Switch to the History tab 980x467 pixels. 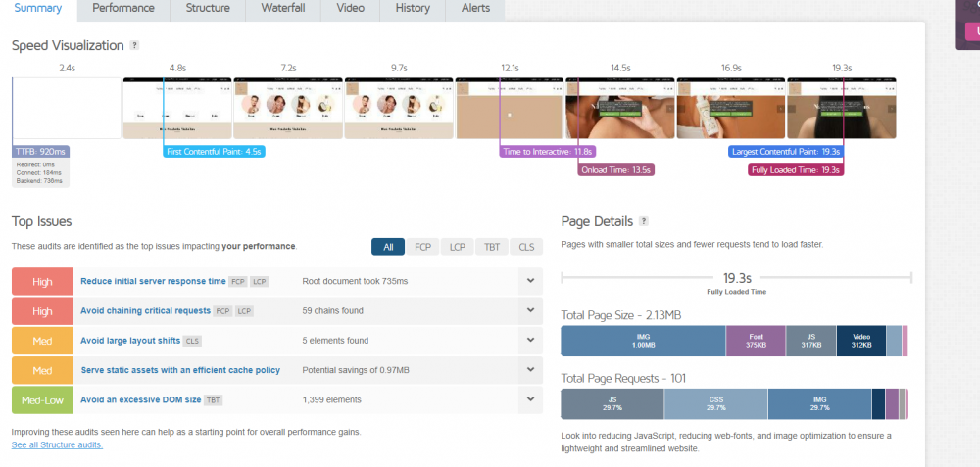(x=413, y=9)
